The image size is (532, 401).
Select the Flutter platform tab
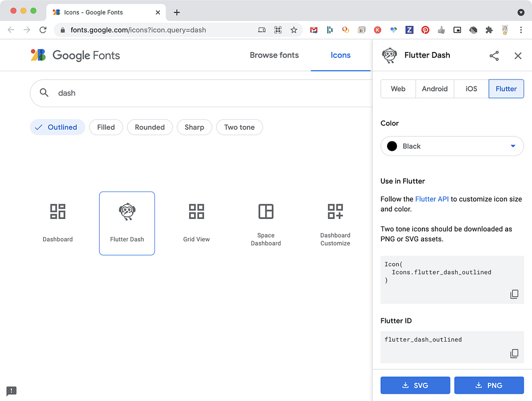pyautogui.click(x=506, y=88)
